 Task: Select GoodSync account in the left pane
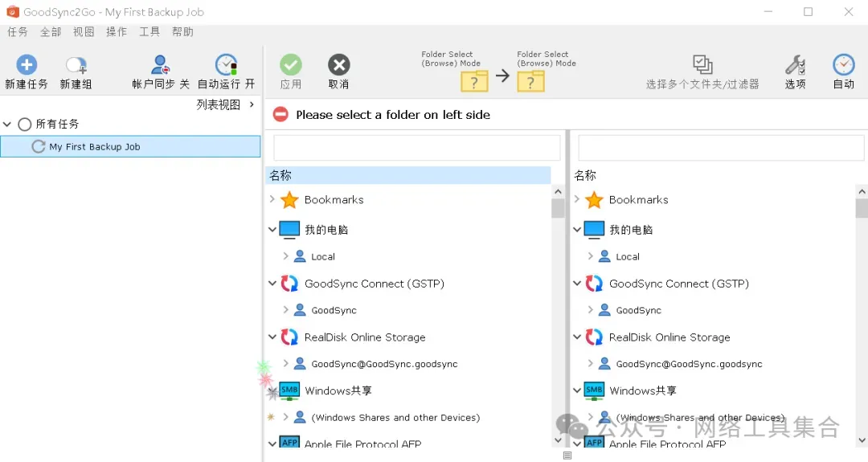tap(334, 310)
